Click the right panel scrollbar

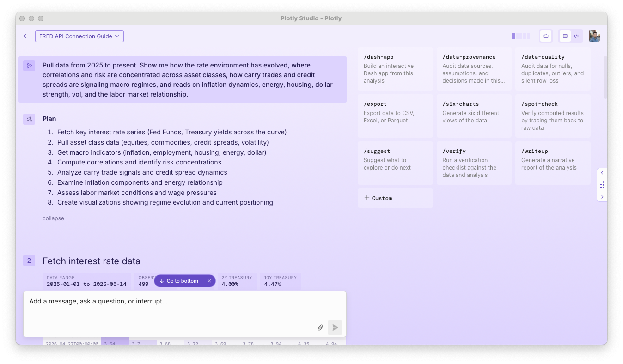[x=605, y=78]
